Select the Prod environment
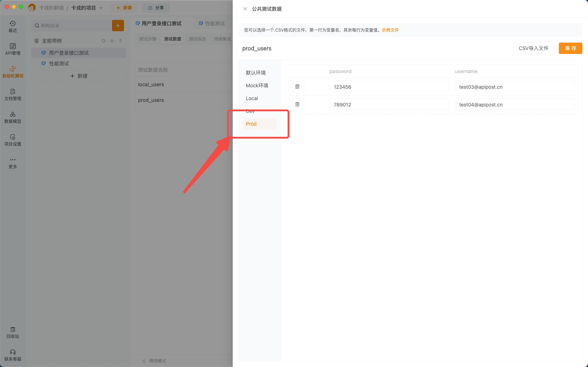 click(260, 124)
